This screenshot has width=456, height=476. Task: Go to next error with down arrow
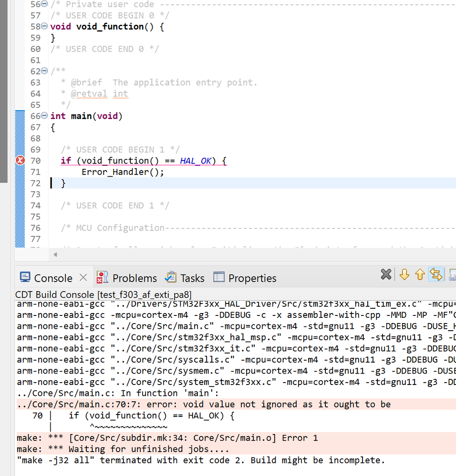404,274
